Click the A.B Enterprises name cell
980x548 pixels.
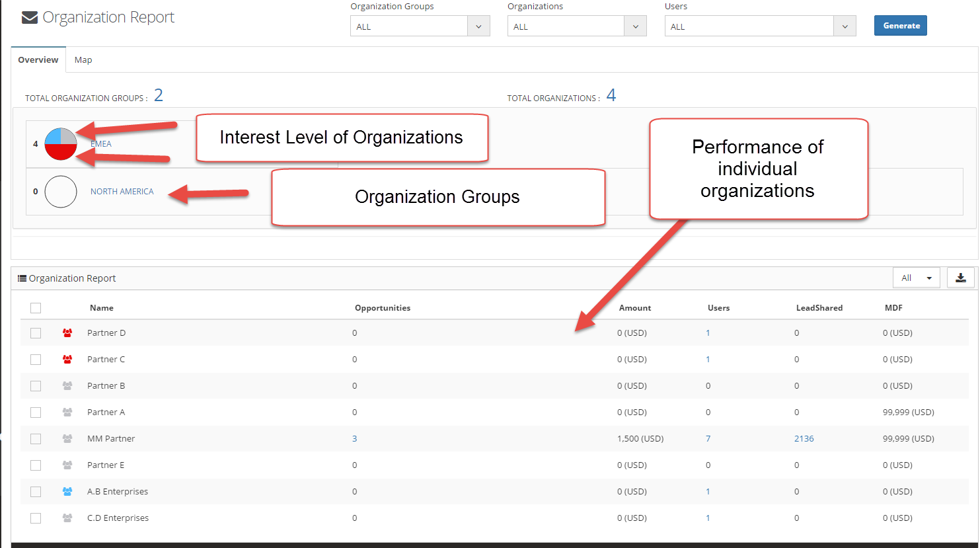[118, 492]
